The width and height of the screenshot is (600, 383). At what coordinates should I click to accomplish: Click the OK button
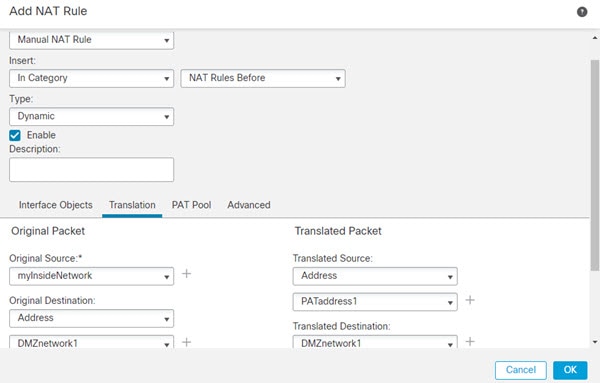click(570, 370)
